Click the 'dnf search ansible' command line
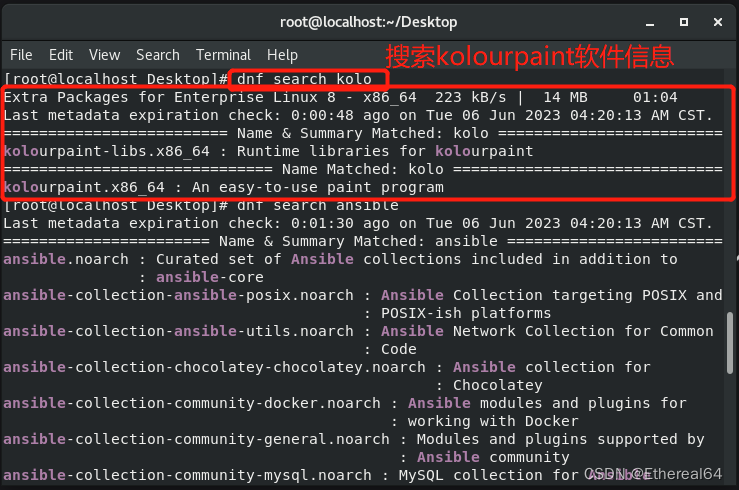The width and height of the screenshot is (739, 490). [201, 205]
